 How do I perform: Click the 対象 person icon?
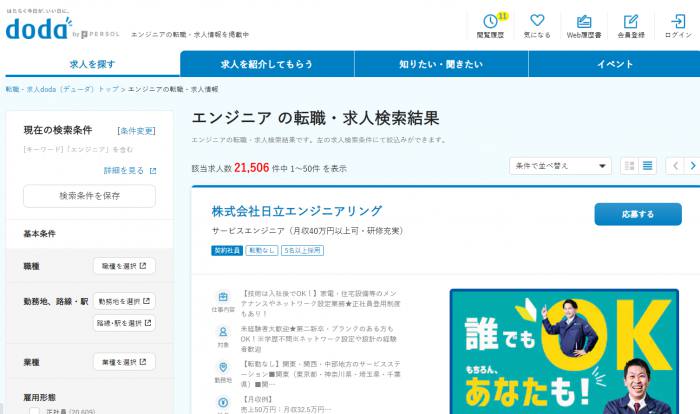point(223,332)
